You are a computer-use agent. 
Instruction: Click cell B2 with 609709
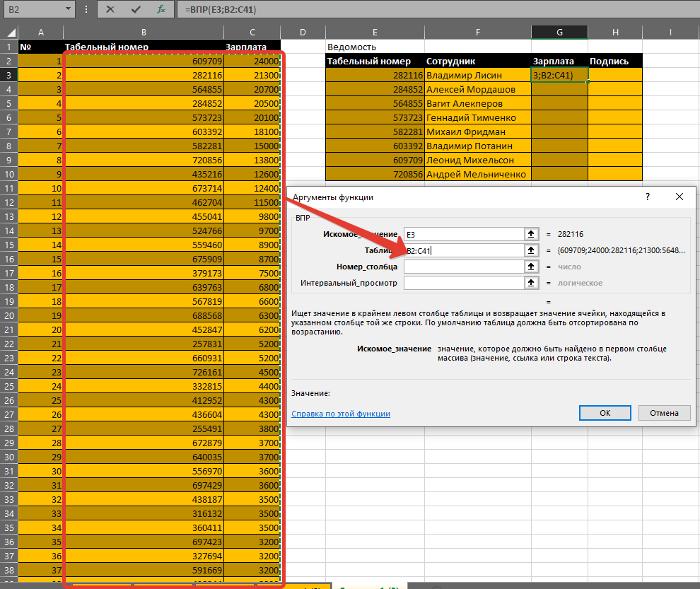[x=144, y=62]
